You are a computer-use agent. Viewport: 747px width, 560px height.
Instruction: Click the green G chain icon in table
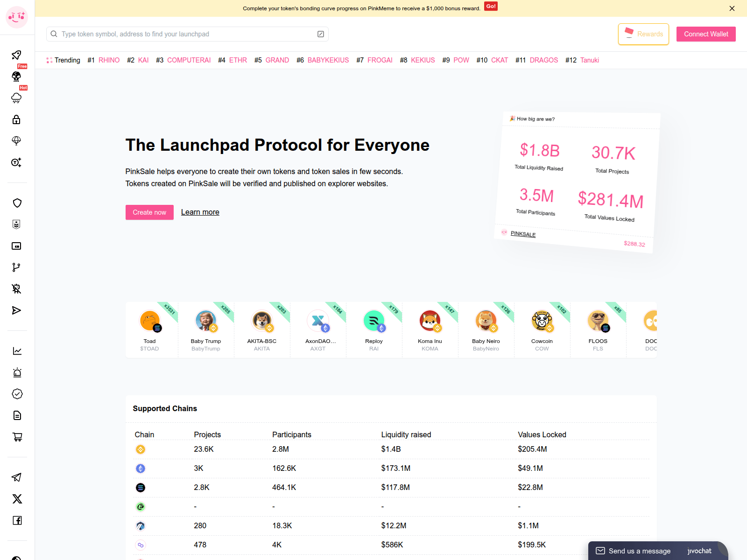[x=141, y=507]
